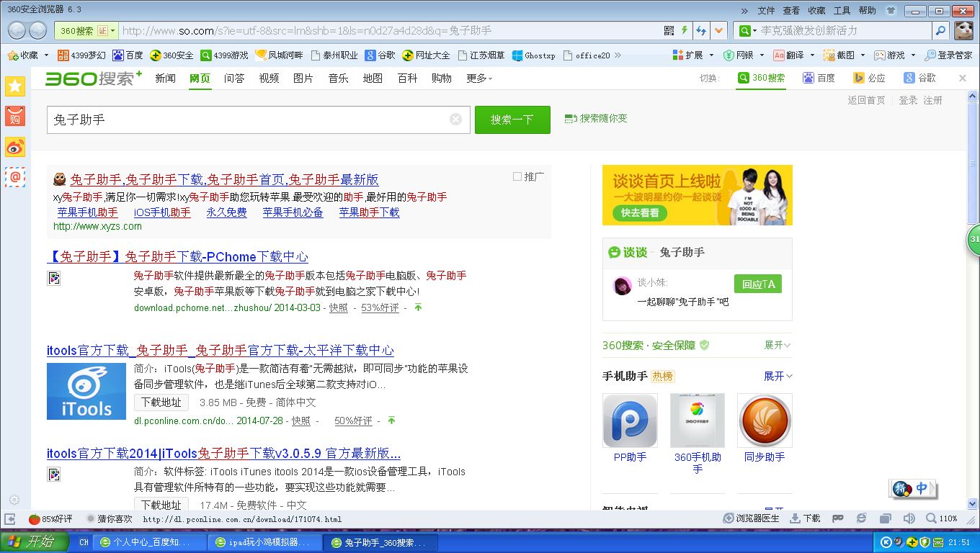Open the 下载 manager in status bar
The width and height of the screenshot is (980, 553).
805,518
